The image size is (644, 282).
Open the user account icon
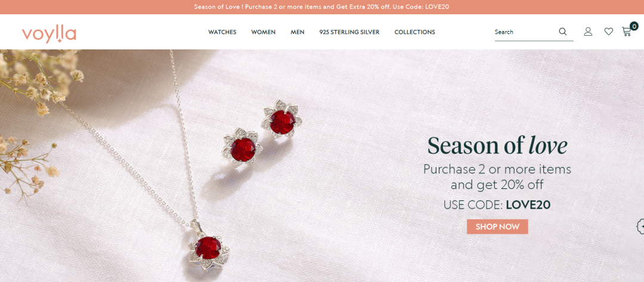click(588, 32)
